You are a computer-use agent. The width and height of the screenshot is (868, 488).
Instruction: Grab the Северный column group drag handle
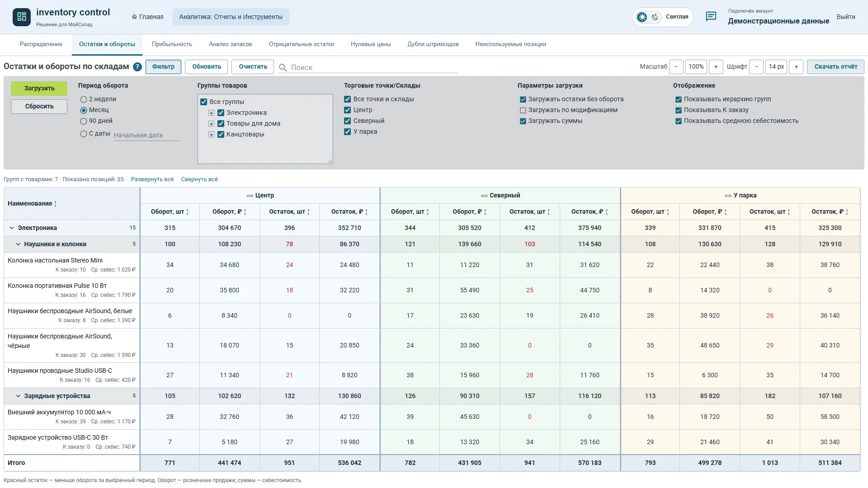(484, 196)
